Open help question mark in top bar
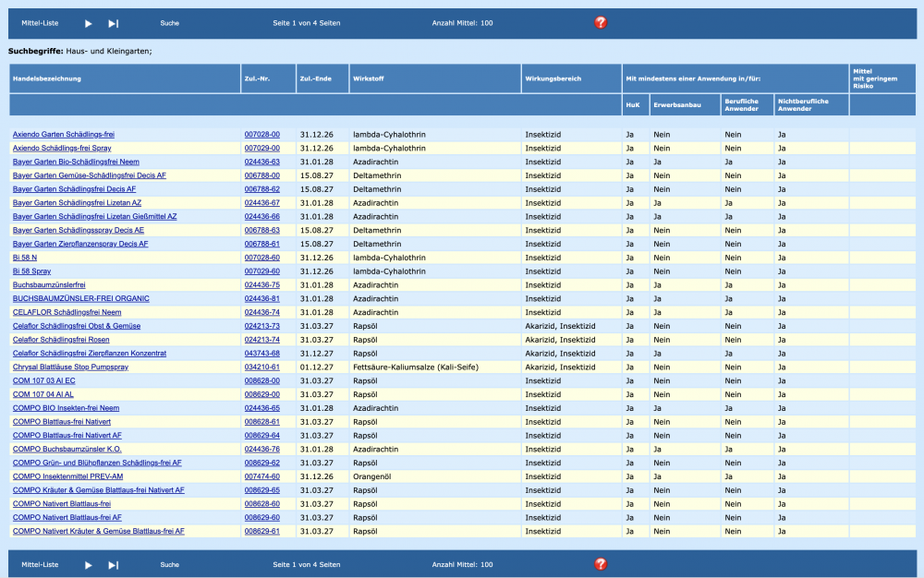924x578 pixels. coord(601,23)
